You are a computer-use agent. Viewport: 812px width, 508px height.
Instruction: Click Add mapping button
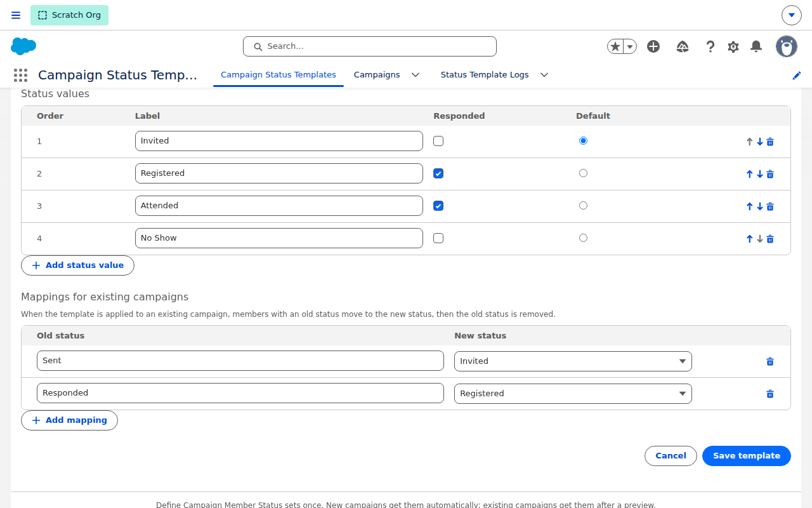(x=69, y=420)
